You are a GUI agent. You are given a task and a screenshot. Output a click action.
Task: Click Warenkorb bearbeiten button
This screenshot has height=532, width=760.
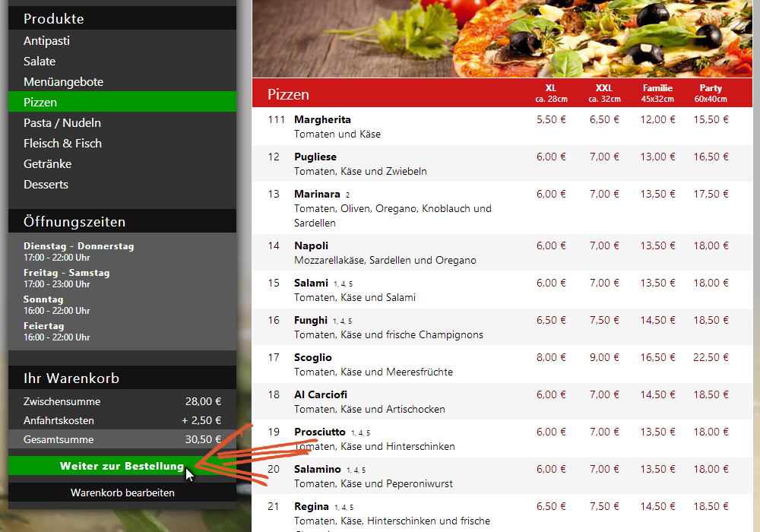(x=122, y=492)
